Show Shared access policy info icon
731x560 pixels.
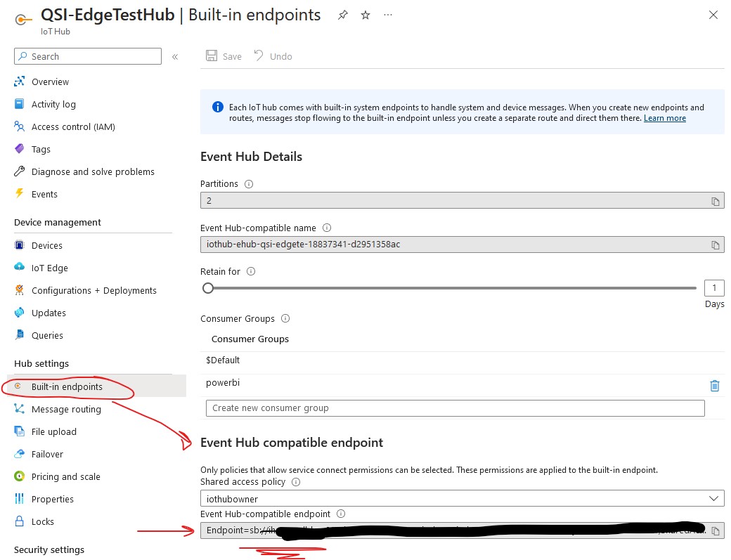[296, 482]
